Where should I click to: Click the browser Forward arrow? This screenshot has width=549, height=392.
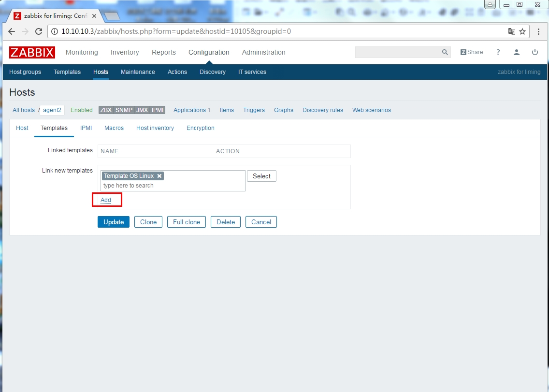tap(25, 31)
